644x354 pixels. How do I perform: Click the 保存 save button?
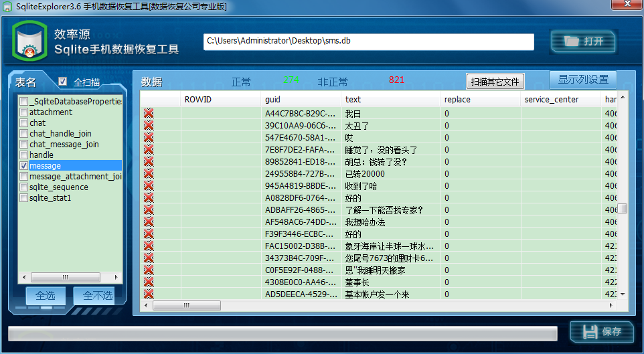(602, 331)
